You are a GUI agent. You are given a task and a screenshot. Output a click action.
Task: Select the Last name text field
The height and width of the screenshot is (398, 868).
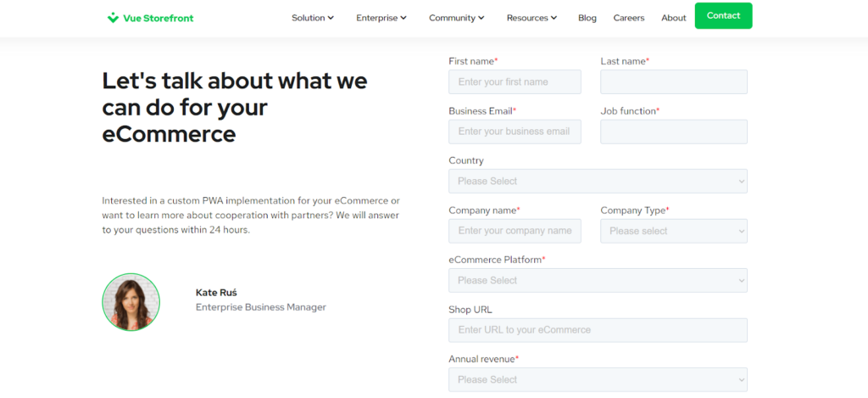[x=674, y=82]
